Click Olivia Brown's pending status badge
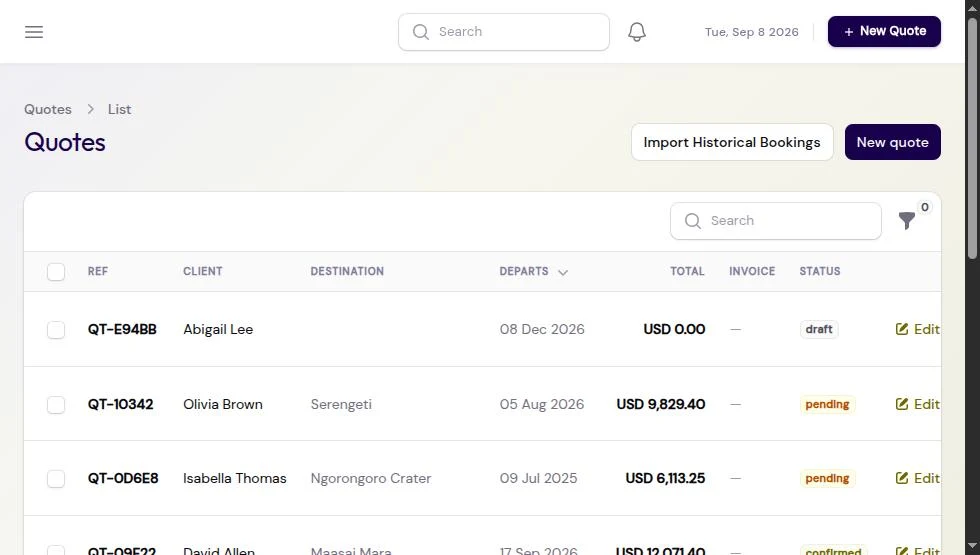This screenshot has width=980, height=555. 827,404
